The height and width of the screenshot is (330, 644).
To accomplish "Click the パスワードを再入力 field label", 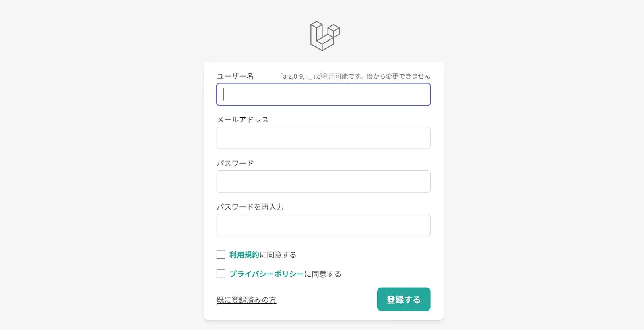I will 250,207.
